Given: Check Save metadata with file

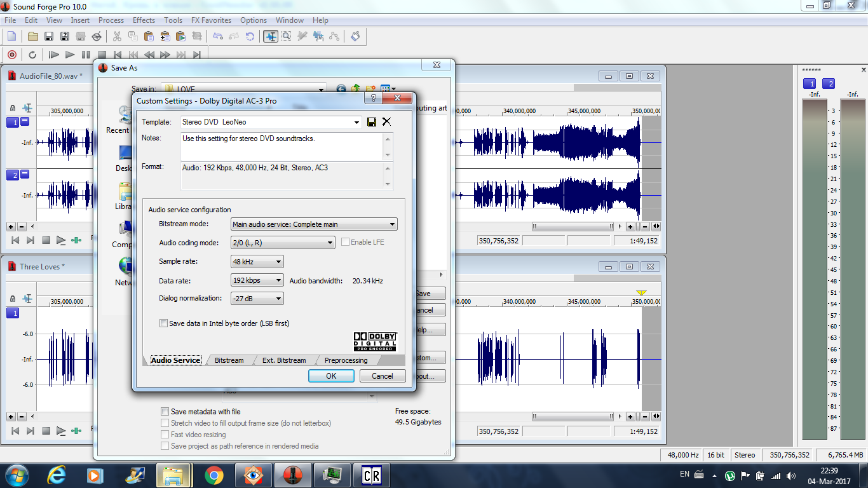Looking at the screenshot, I should 165,412.
